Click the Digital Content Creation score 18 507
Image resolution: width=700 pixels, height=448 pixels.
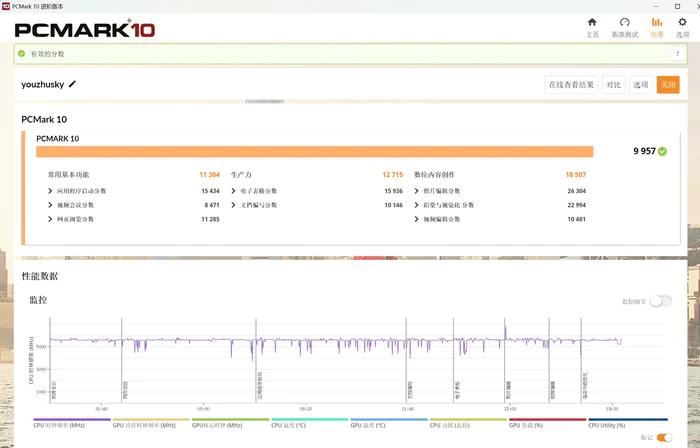[x=575, y=175]
